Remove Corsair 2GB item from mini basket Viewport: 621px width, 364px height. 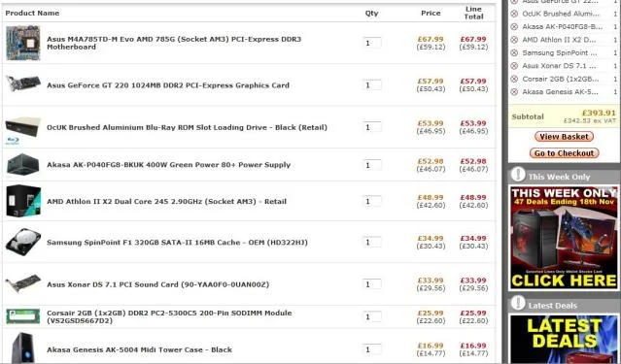pyautogui.click(x=514, y=80)
